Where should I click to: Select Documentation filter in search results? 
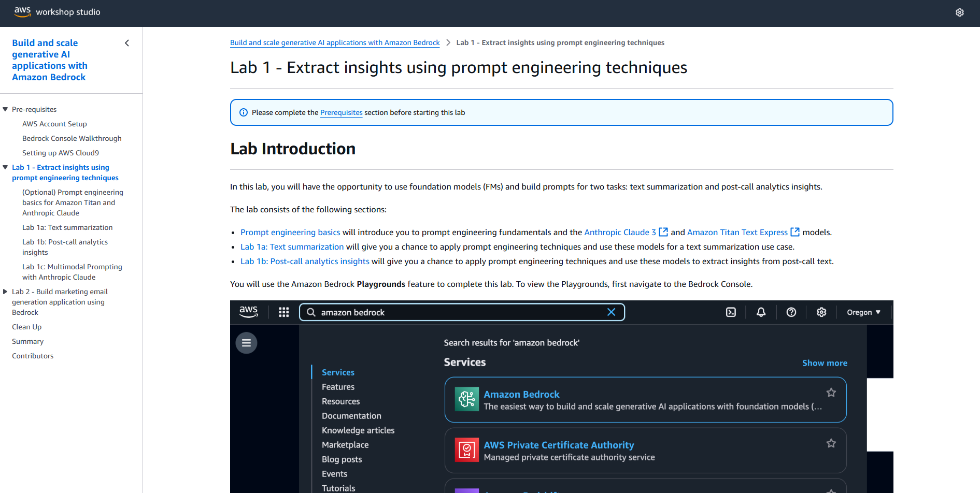tap(351, 416)
